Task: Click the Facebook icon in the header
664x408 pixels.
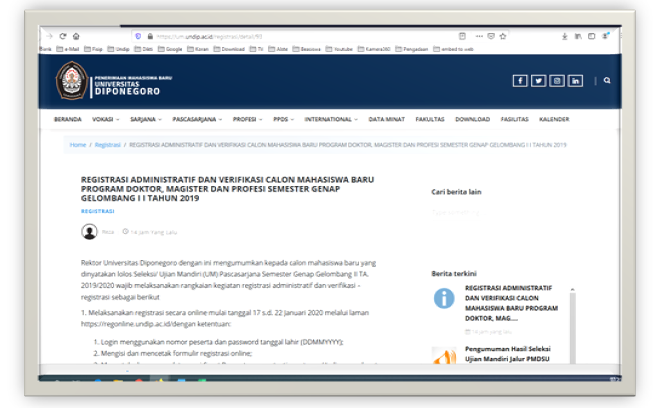Action: pyautogui.click(x=520, y=81)
